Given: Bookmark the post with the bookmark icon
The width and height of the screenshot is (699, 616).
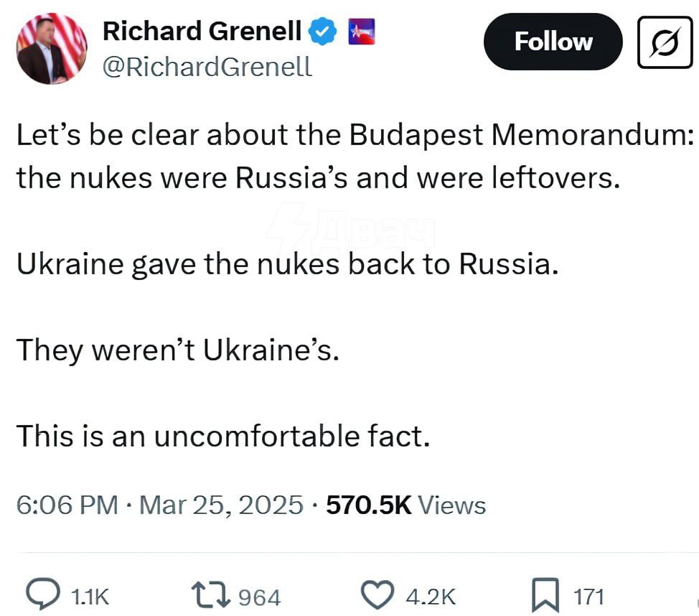Looking at the screenshot, I should coord(545,595).
